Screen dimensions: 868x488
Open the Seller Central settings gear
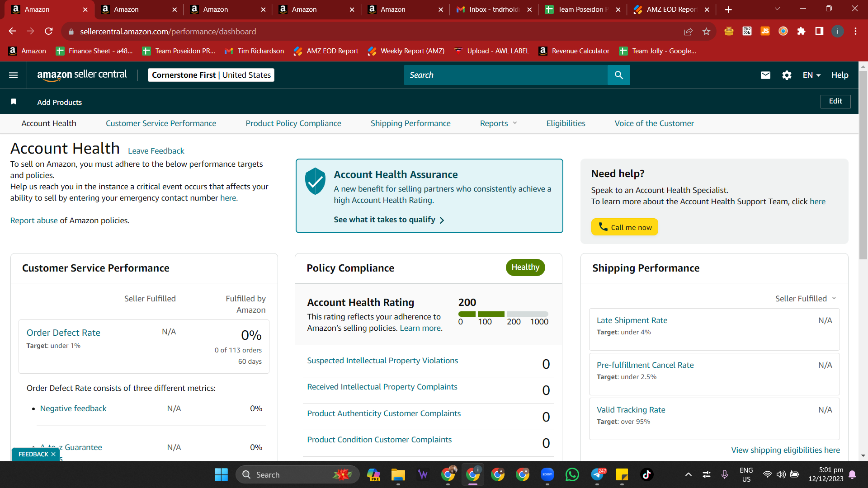787,75
